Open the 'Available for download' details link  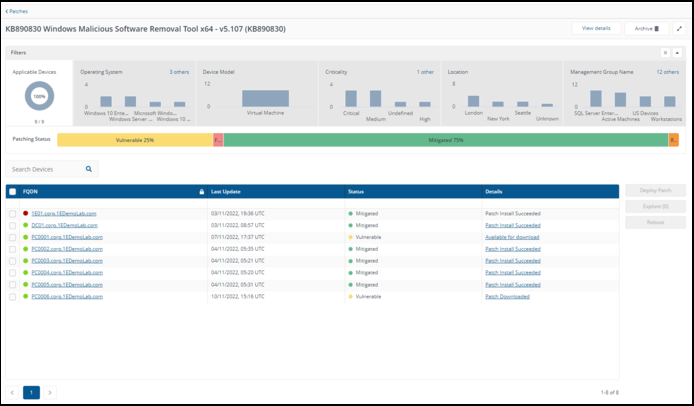pos(513,237)
